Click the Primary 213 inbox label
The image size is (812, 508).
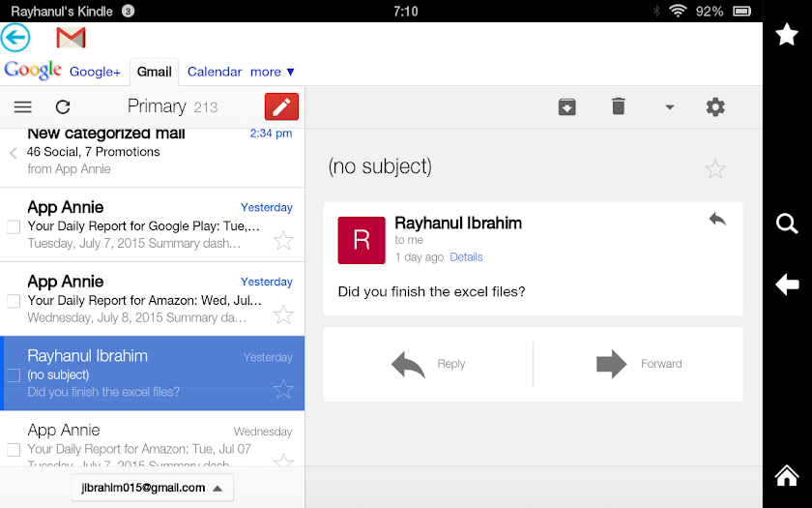point(172,106)
